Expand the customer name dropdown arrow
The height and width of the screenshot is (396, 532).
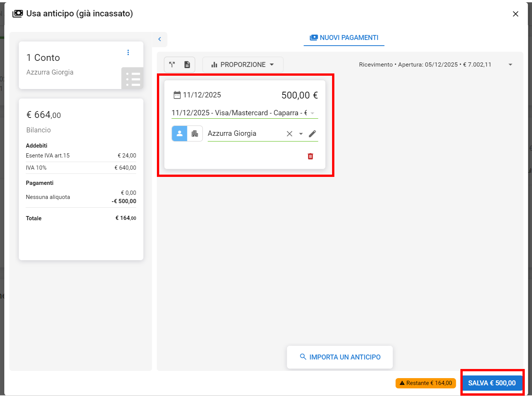(301, 134)
